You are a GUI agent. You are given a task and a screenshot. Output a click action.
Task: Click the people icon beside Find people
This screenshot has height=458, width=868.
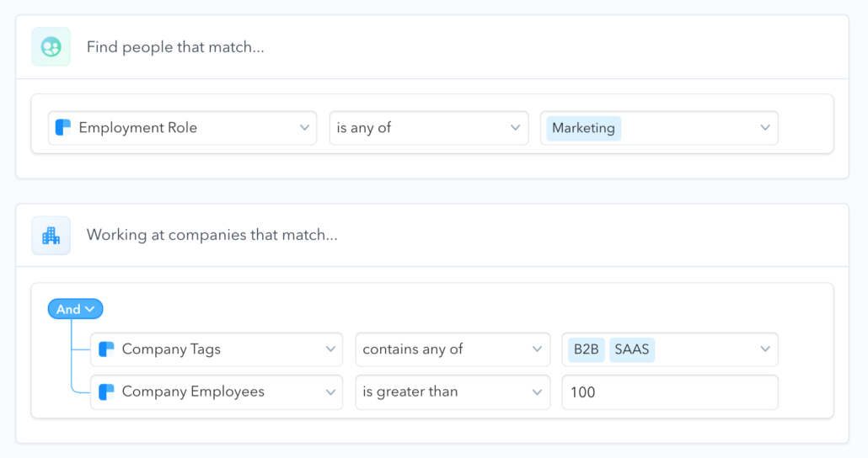pyautogui.click(x=51, y=47)
